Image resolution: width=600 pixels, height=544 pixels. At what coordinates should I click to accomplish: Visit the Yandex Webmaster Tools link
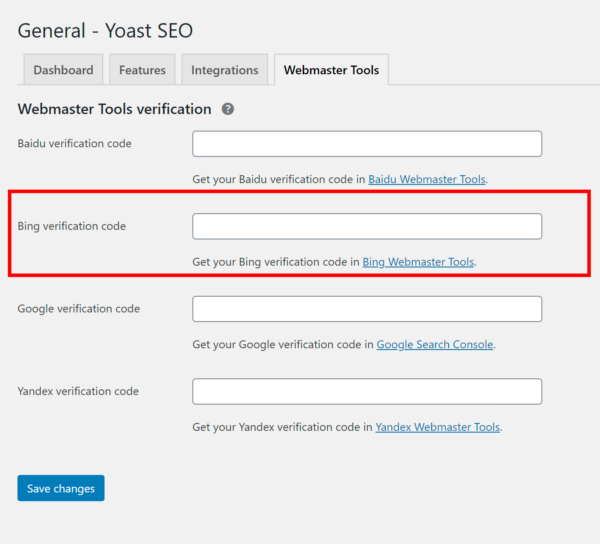pos(437,427)
